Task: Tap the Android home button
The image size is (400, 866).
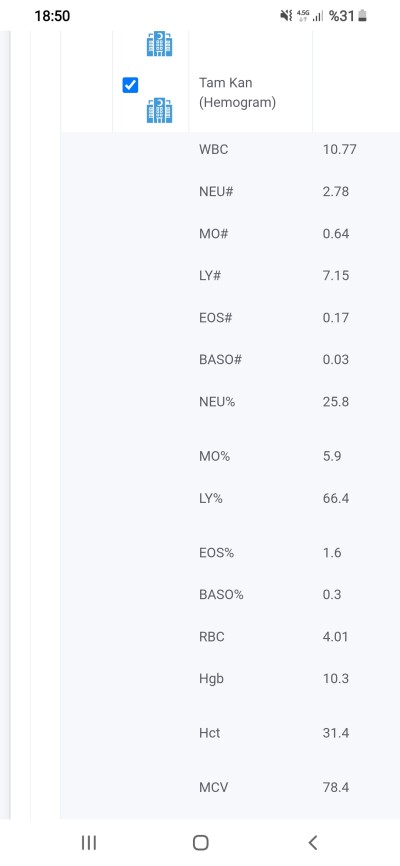Action: pos(201,842)
